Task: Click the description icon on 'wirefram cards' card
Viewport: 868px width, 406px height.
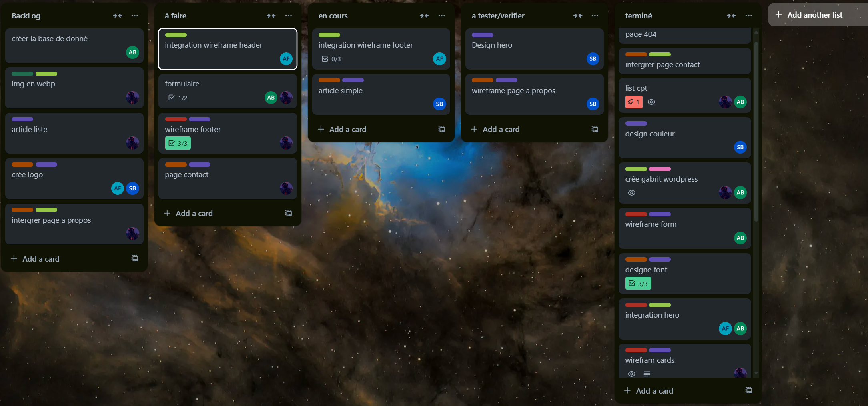Action: [647, 374]
